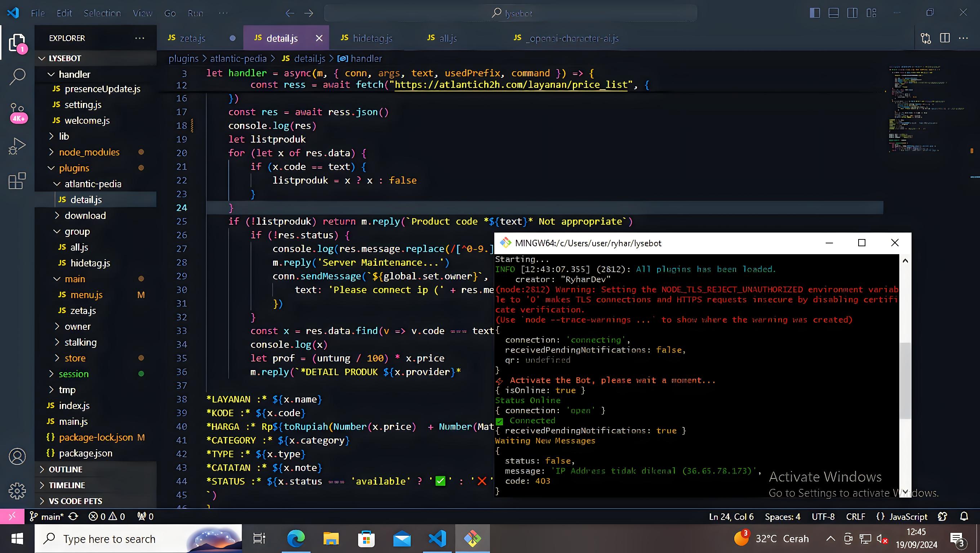The height and width of the screenshot is (553, 980).
Task: Open the atlantich2h price_list URL in code
Action: click(511, 85)
